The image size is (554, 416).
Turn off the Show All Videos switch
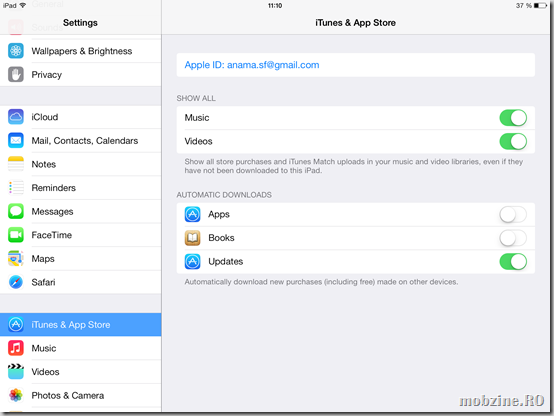(x=513, y=141)
